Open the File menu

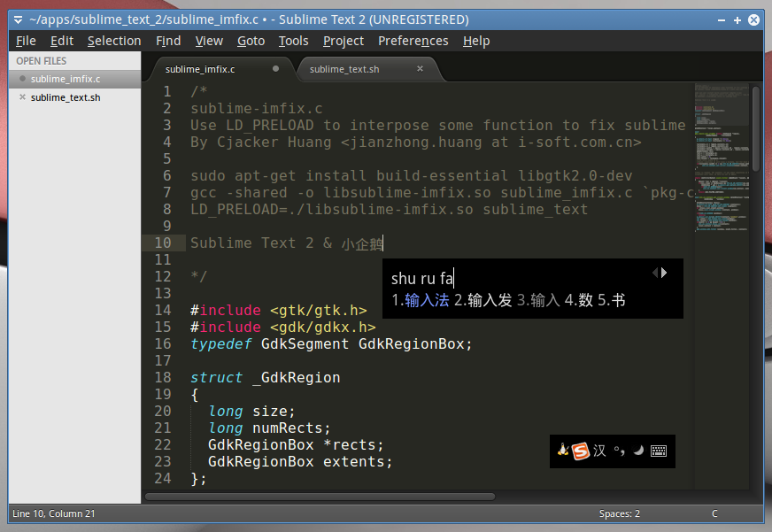pyautogui.click(x=26, y=41)
